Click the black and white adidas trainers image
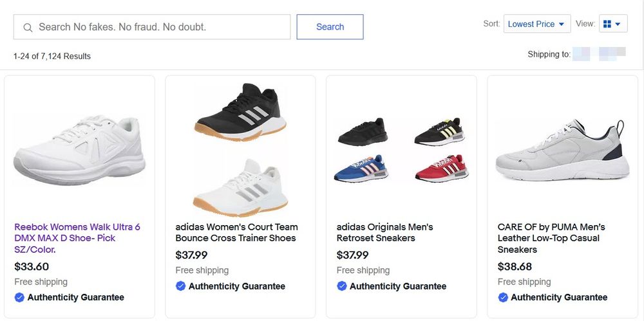The width and height of the screenshot is (644, 321). [240, 149]
